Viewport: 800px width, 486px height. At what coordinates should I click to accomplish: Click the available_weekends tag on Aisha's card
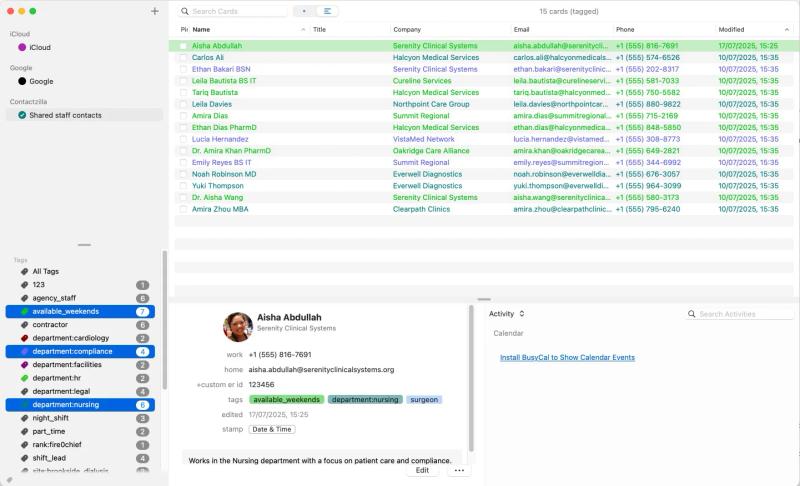click(x=286, y=400)
